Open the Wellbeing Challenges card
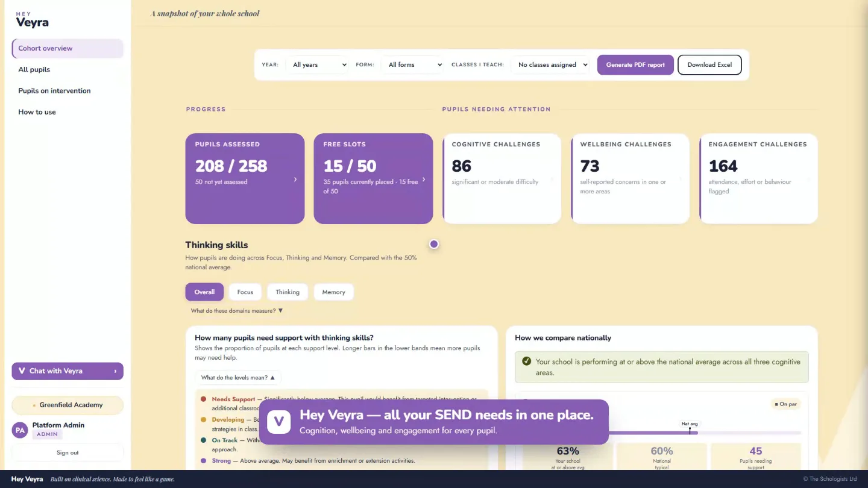868x488 pixels. [x=631, y=178]
